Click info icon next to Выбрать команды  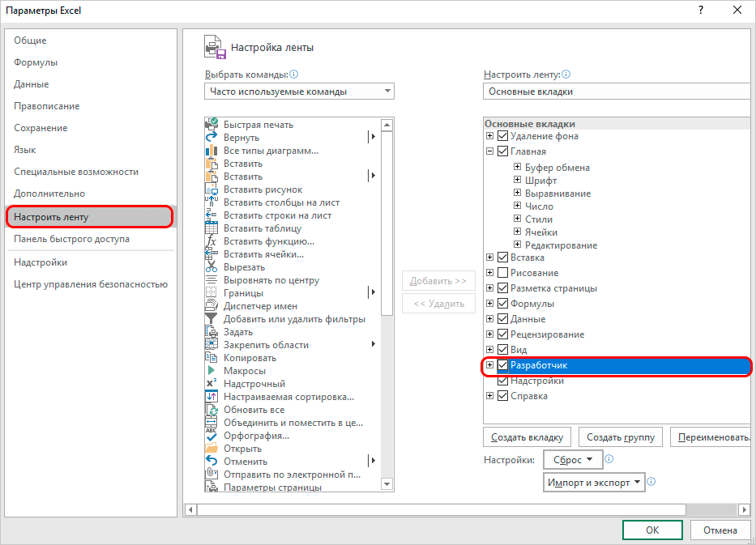tap(293, 75)
